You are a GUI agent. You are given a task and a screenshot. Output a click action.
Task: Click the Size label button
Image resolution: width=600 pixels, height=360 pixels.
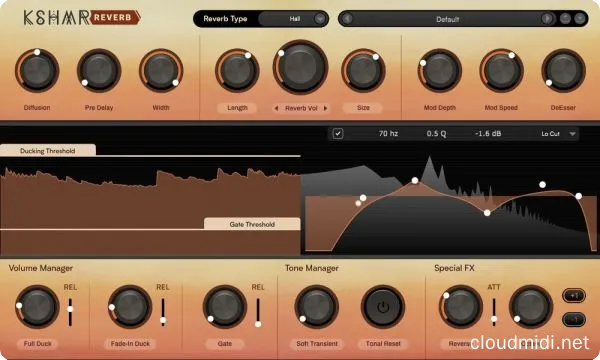pos(363,108)
